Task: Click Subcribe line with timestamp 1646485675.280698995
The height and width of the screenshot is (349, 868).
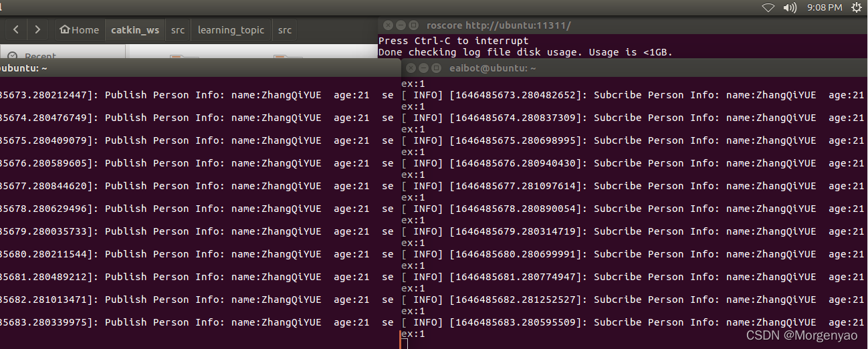Action: (x=633, y=140)
